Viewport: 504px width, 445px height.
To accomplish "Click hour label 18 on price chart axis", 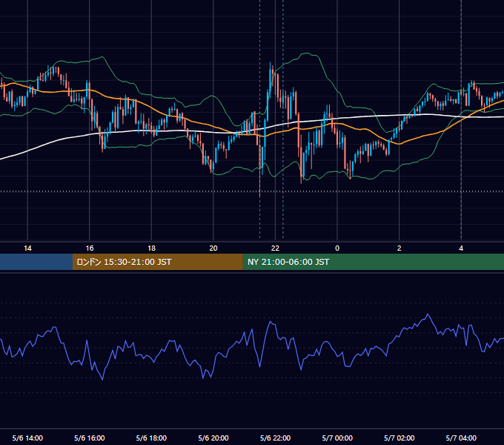I will [151, 248].
